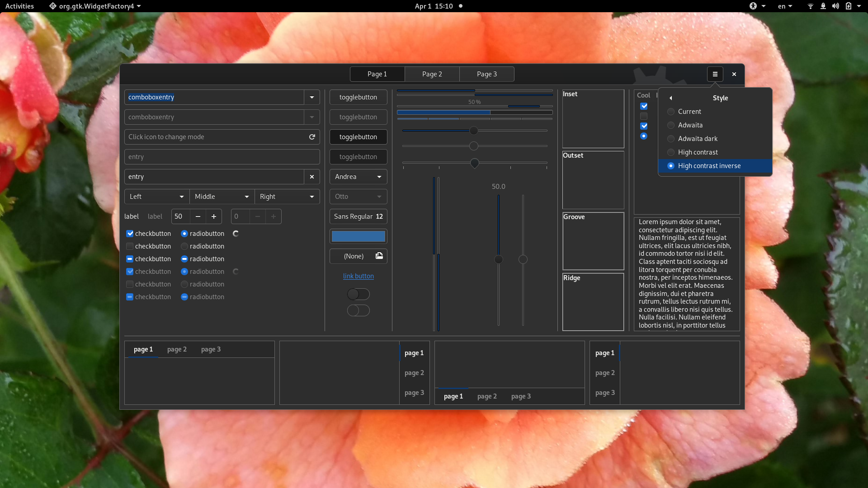Click the copy/clipboard icon next to None
The height and width of the screenshot is (488, 868).
(x=379, y=256)
